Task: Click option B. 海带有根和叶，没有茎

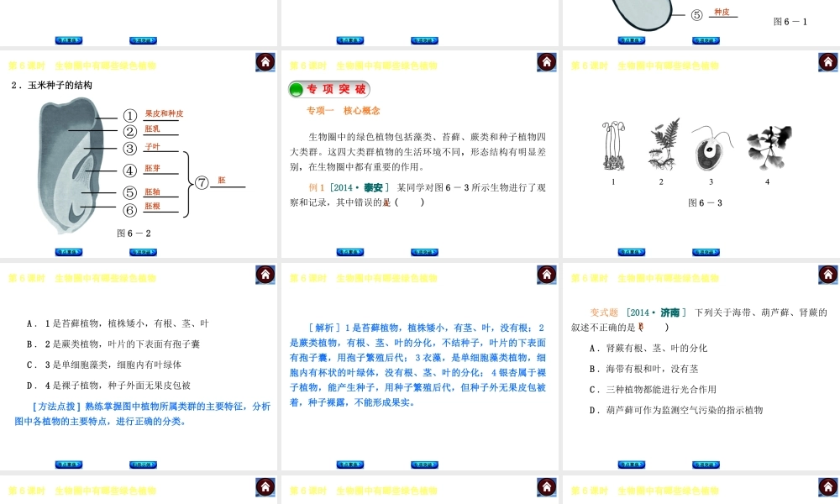Action: (643, 369)
